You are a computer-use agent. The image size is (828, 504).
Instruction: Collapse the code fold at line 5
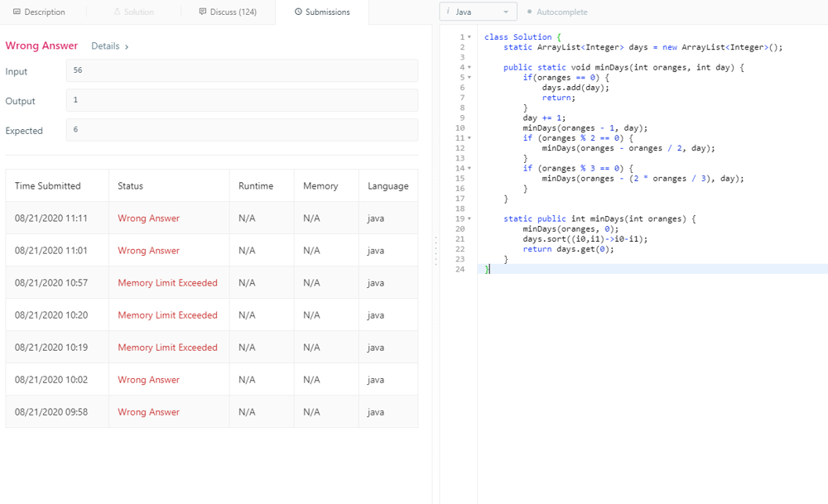point(469,77)
